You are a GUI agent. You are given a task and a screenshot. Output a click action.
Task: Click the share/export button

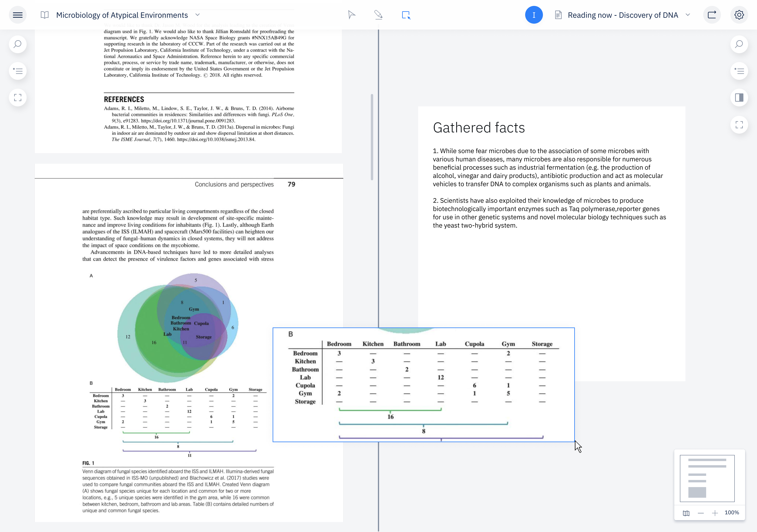click(x=712, y=15)
